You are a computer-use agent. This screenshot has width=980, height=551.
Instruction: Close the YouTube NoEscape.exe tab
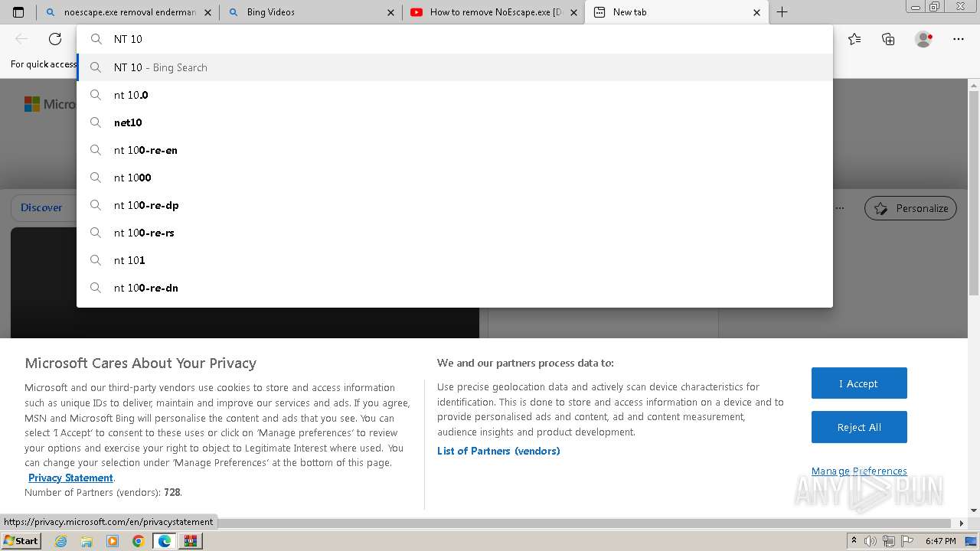[x=574, y=12]
